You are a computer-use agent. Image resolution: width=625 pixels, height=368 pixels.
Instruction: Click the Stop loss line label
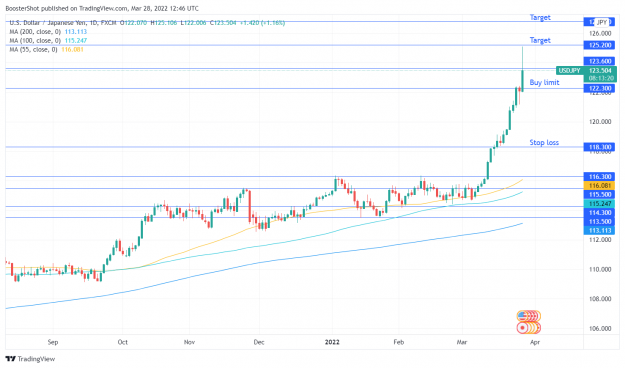pos(544,142)
